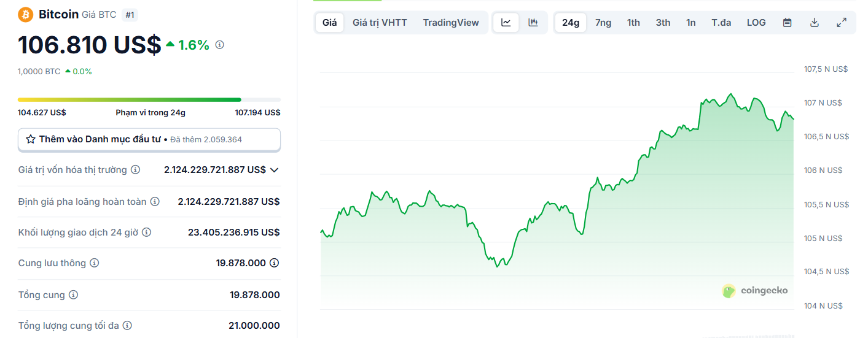Click the 104.627 US$ low value
868x338 pixels.
point(42,112)
